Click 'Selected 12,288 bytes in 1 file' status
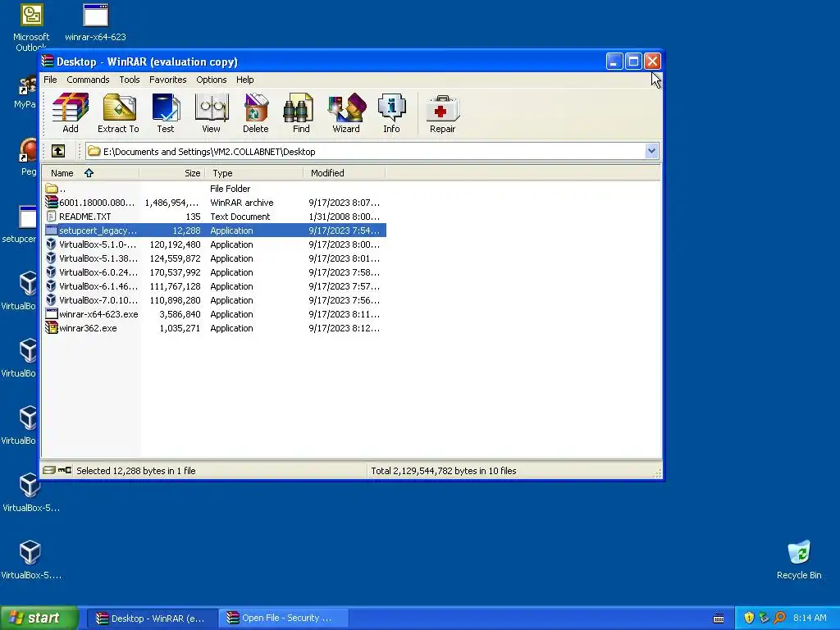Screen dimensions: 840x630 point(136,470)
